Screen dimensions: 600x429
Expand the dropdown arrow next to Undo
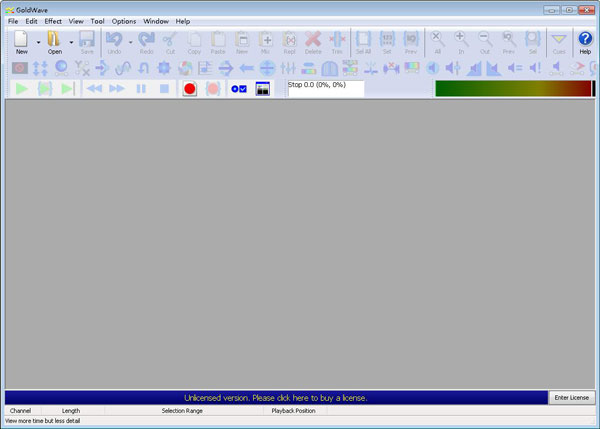pyautogui.click(x=130, y=43)
